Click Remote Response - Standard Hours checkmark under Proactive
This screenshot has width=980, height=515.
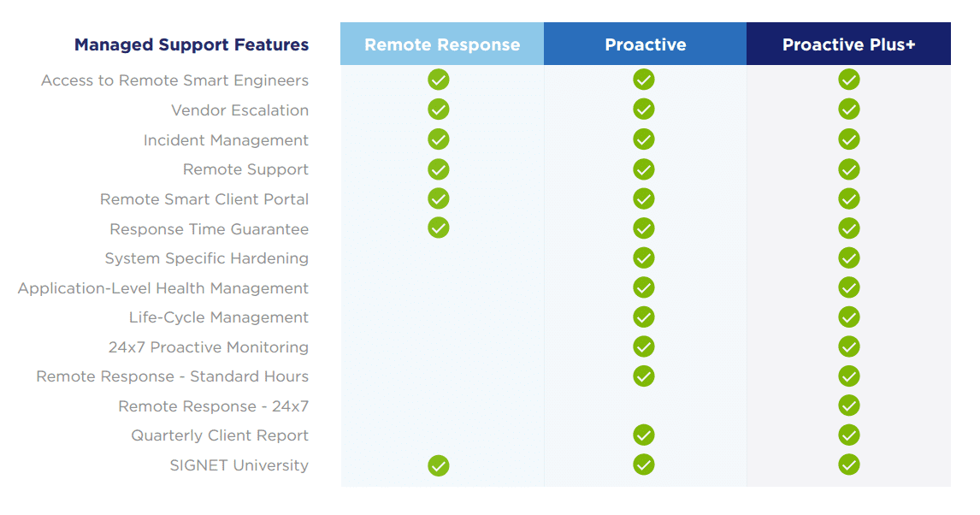click(x=644, y=376)
